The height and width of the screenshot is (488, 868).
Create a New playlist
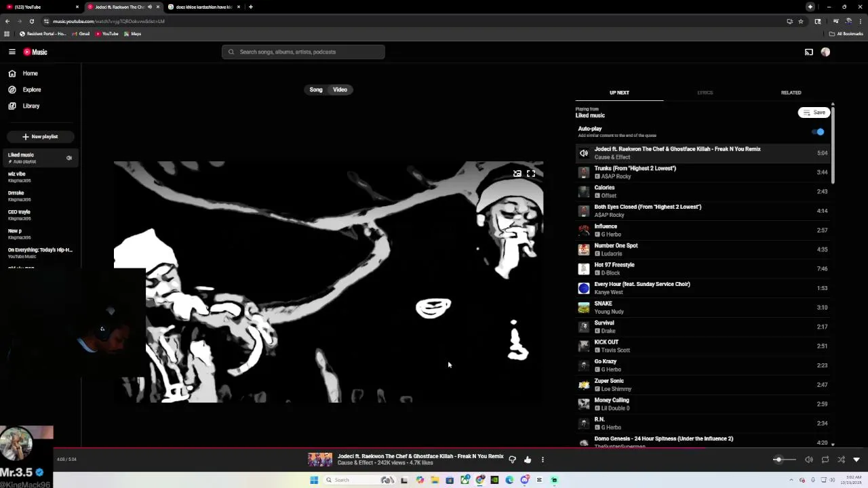pyautogui.click(x=40, y=136)
